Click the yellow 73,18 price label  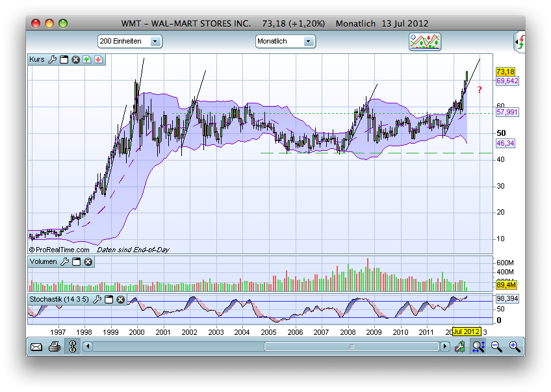pyautogui.click(x=506, y=72)
